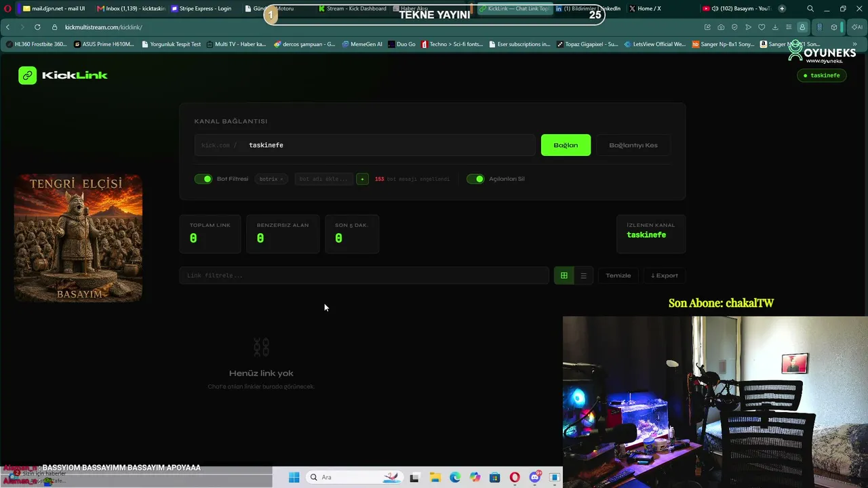Open Task View on the taskbar
Screen dimensions: 868x488
(414, 477)
